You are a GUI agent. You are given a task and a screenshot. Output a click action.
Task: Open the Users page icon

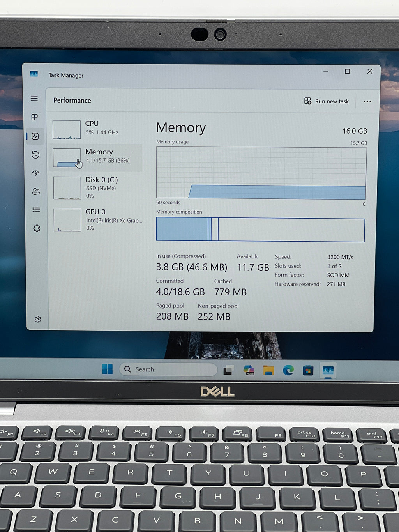(36, 191)
